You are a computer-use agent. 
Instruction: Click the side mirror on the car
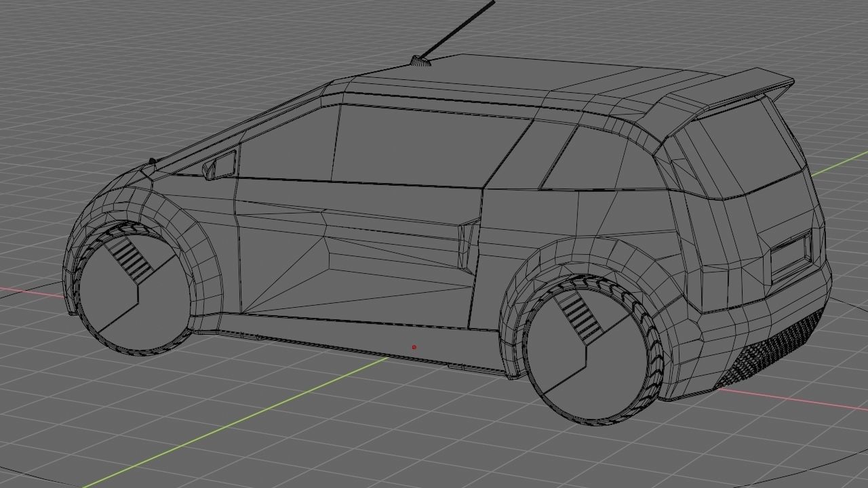click(220, 165)
